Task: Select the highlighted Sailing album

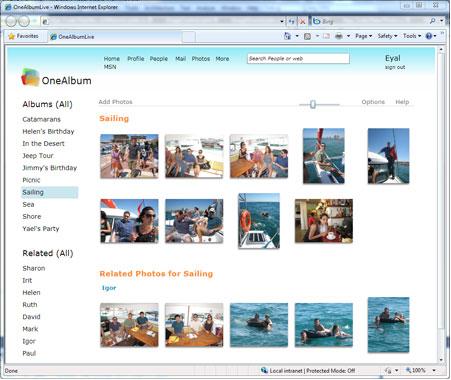Action: click(49, 192)
